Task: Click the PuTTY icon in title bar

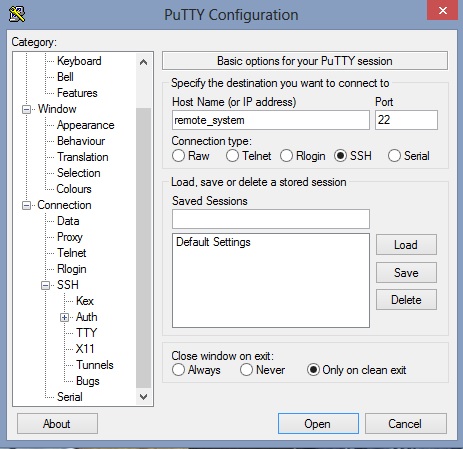Action: click(x=17, y=14)
